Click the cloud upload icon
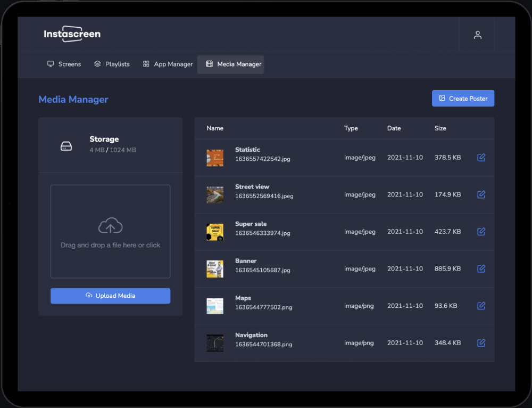This screenshot has height=408, width=532. [x=110, y=226]
